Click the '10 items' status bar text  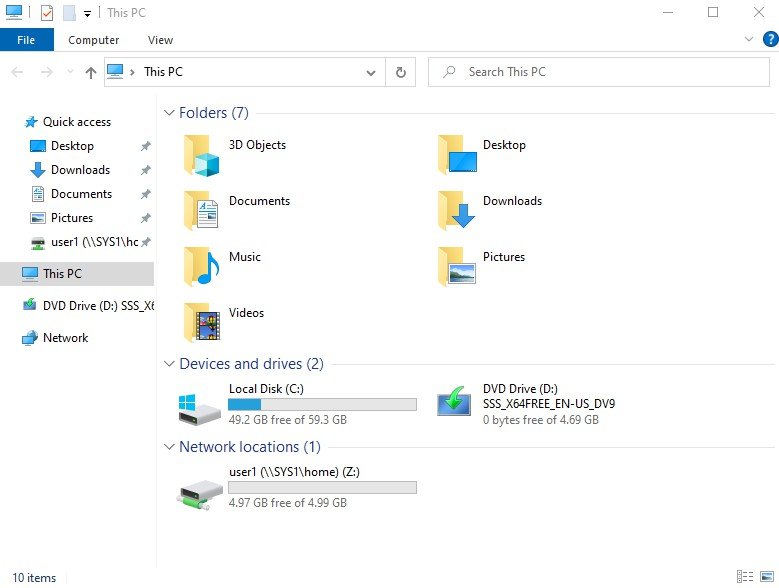[x=34, y=578]
